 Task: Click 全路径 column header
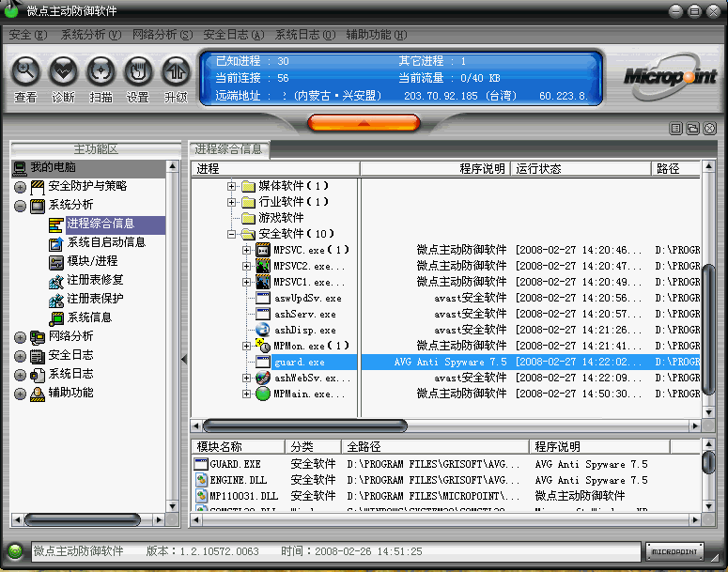(435, 447)
